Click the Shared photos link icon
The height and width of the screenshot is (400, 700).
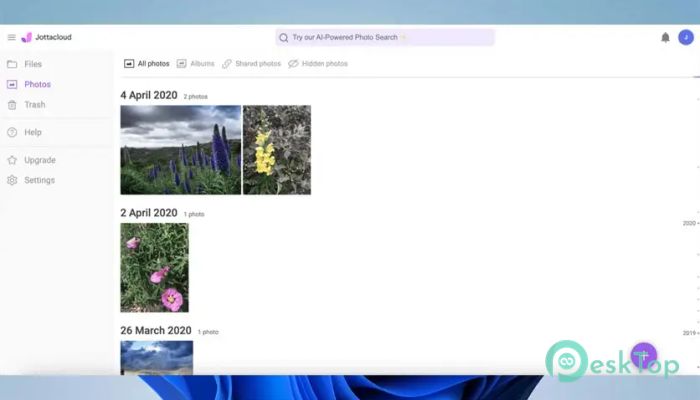click(227, 63)
